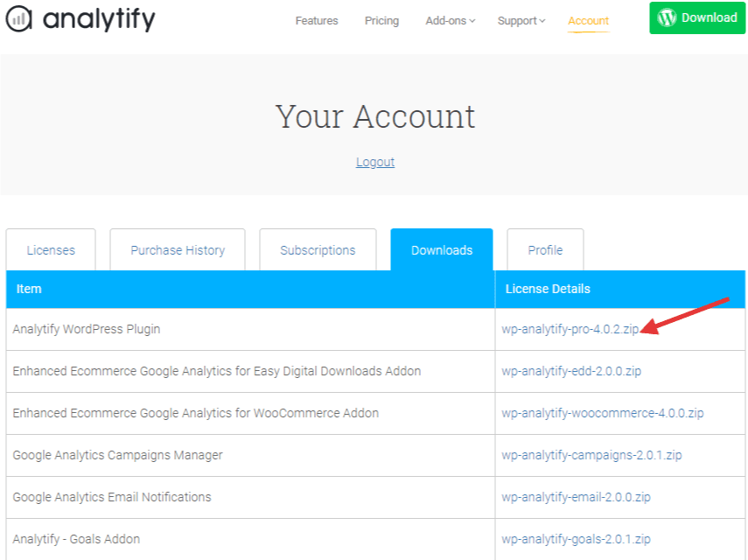Click the Logout link
Screen dimensions: 748x560
tap(375, 162)
